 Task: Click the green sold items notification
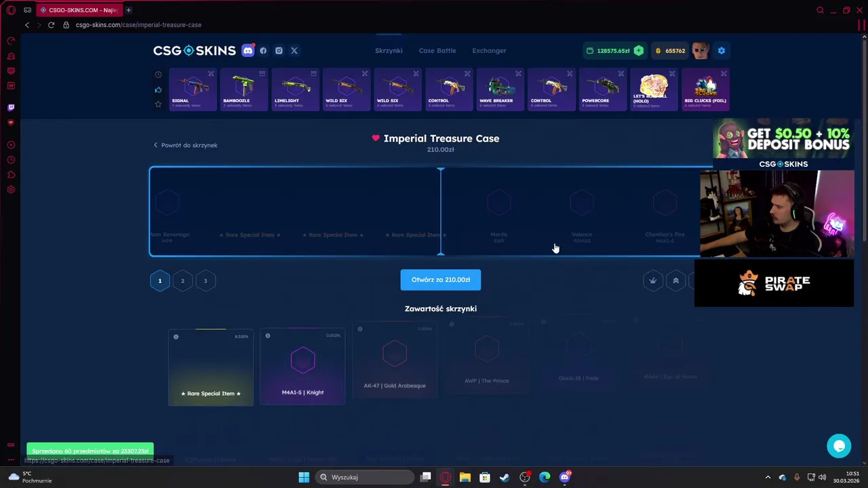[90, 451]
